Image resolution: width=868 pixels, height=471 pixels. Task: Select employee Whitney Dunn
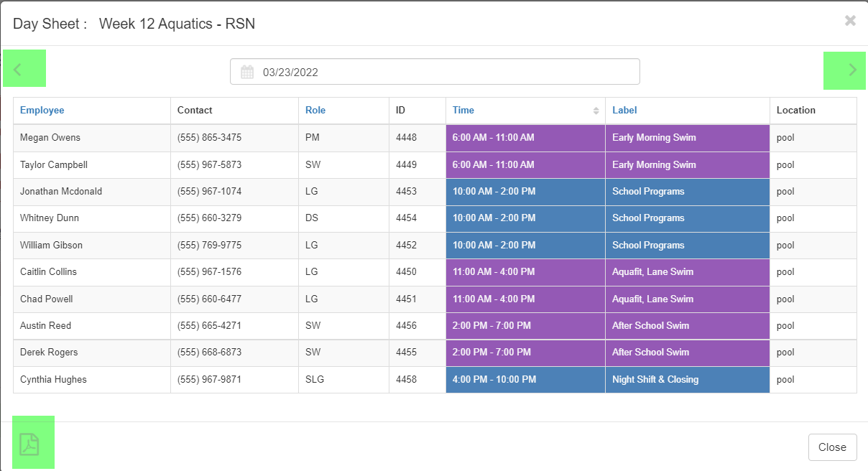coord(50,218)
